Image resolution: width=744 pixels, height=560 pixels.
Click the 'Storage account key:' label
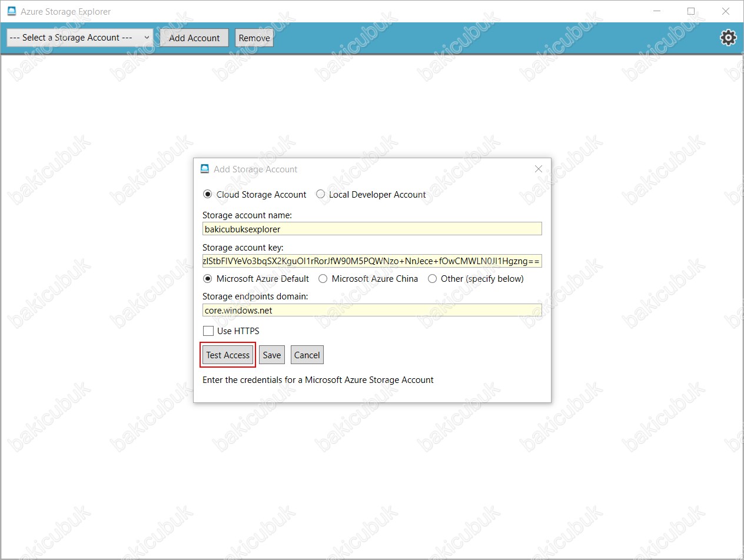(x=243, y=248)
